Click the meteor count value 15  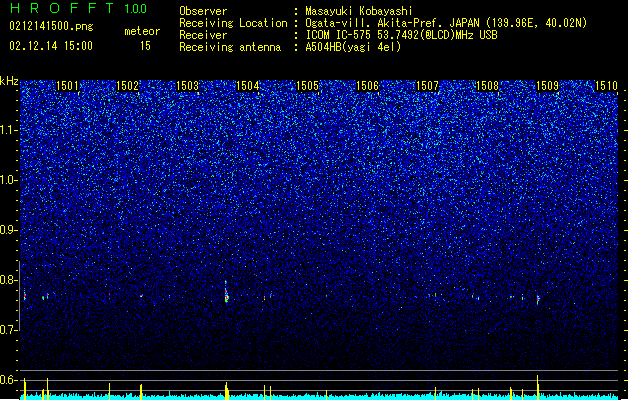coord(145,46)
